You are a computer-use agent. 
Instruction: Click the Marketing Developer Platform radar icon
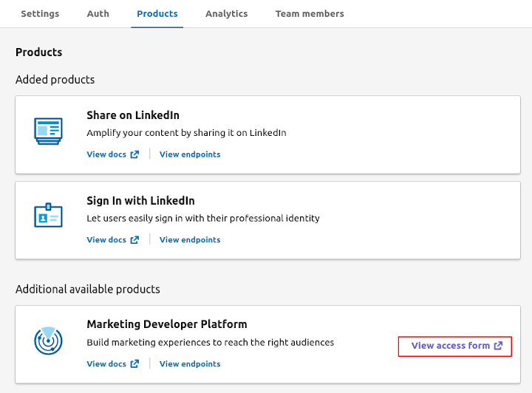48,341
